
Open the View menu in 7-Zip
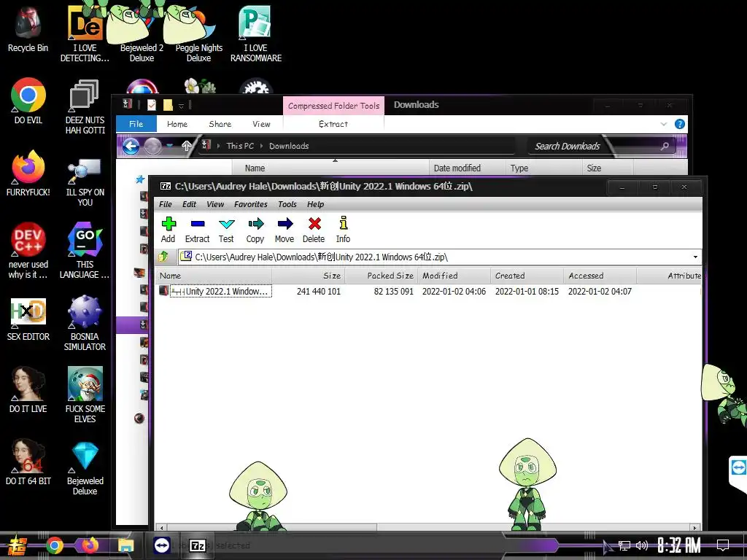coord(215,204)
